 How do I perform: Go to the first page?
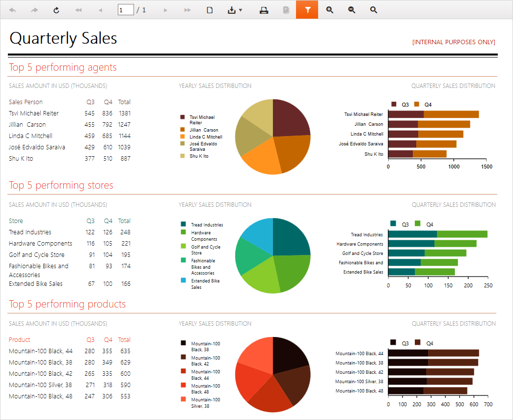click(78, 10)
